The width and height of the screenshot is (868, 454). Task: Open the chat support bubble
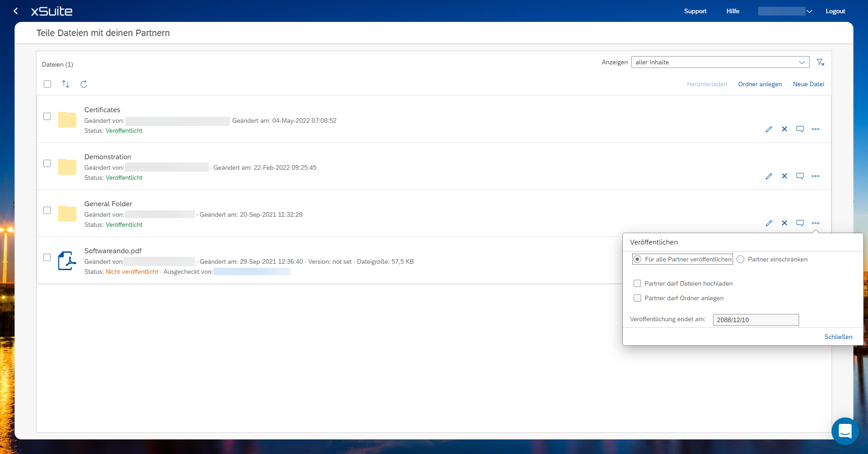(x=845, y=431)
